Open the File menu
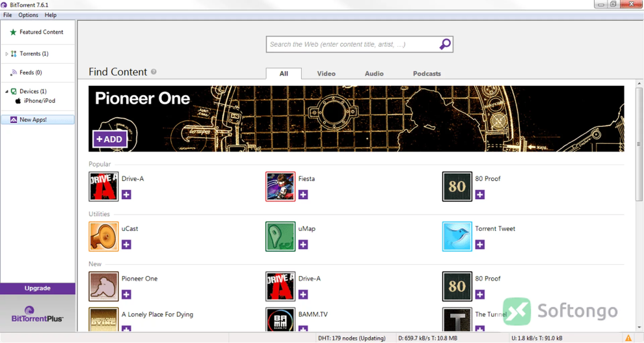Image resolution: width=644 pixels, height=343 pixels. 7,15
